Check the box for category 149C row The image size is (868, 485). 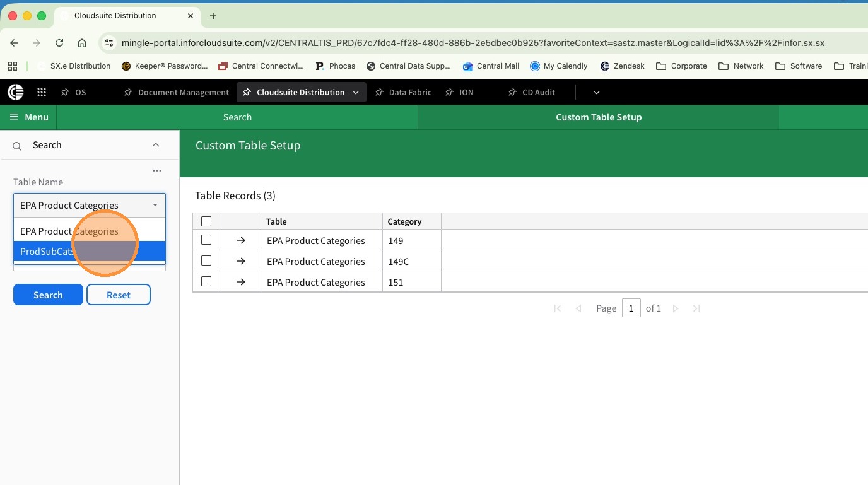[x=206, y=260]
